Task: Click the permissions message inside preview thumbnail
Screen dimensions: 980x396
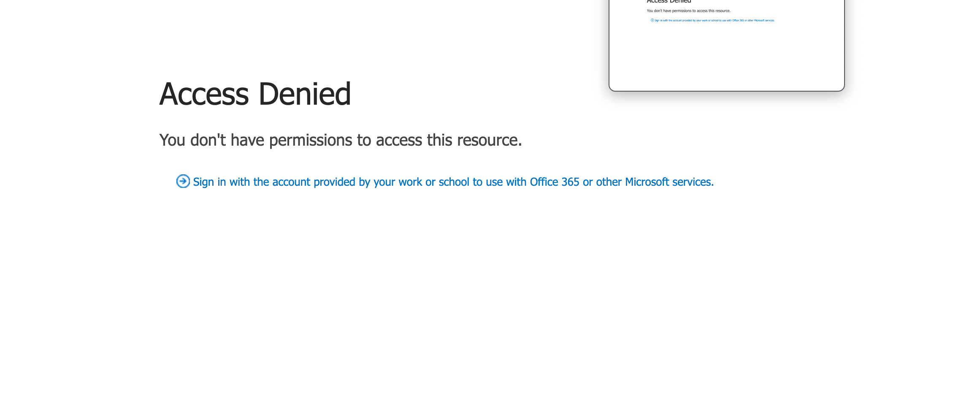Action: pyautogui.click(x=688, y=11)
